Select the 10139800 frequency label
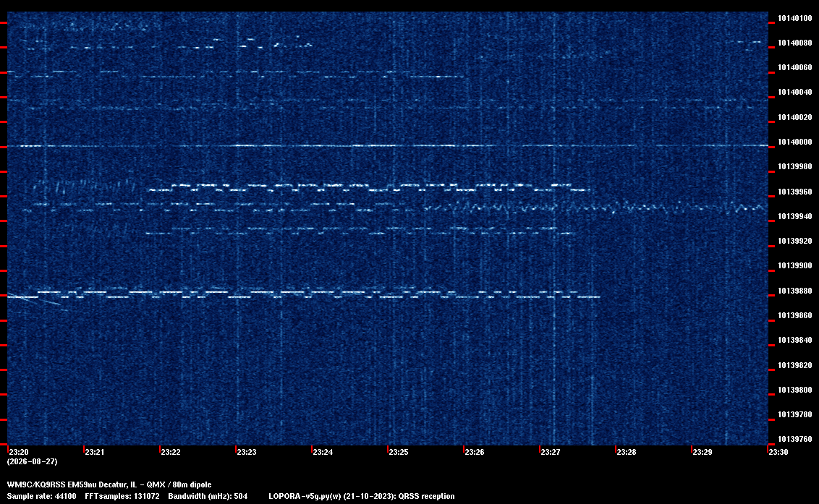The image size is (819, 504). coord(795,390)
